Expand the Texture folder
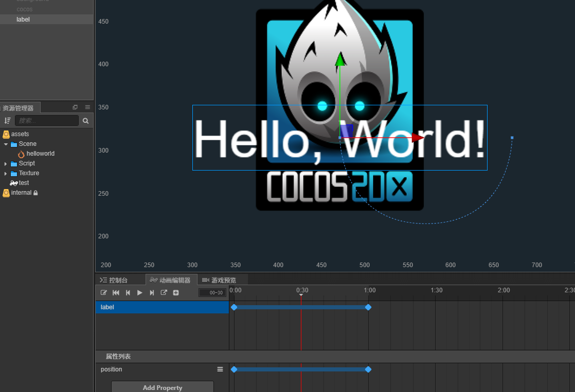Image resolution: width=575 pixels, height=392 pixels. [6, 173]
